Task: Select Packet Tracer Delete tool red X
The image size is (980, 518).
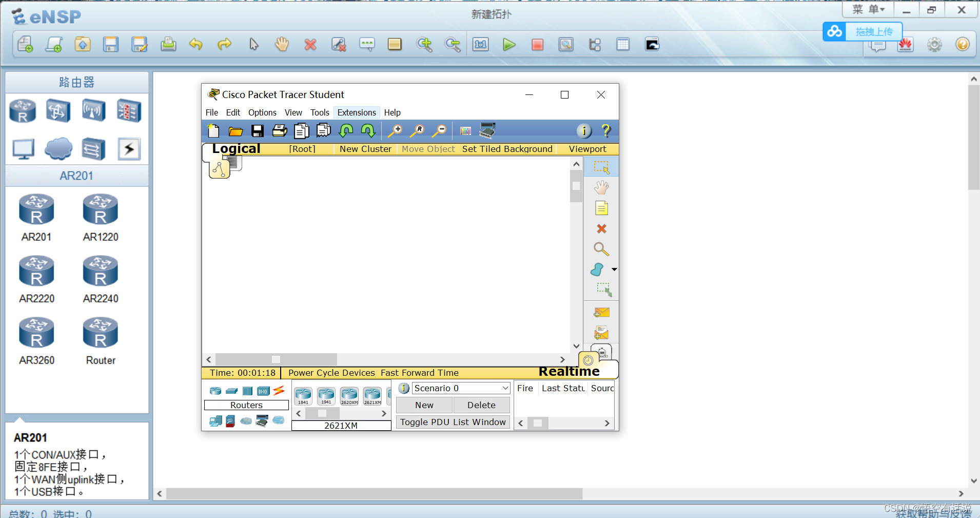Action: pyautogui.click(x=601, y=228)
